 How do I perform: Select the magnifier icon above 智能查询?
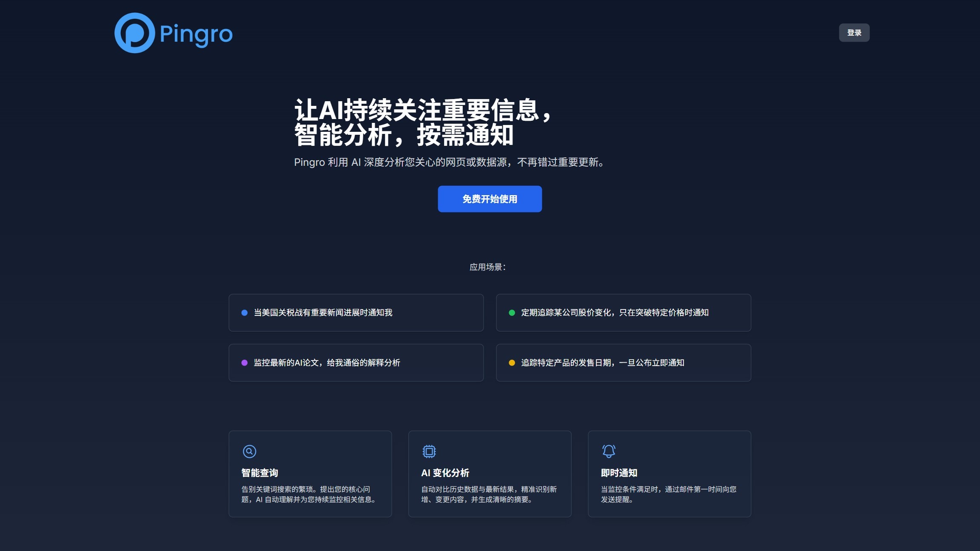click(x=250, y=451)
